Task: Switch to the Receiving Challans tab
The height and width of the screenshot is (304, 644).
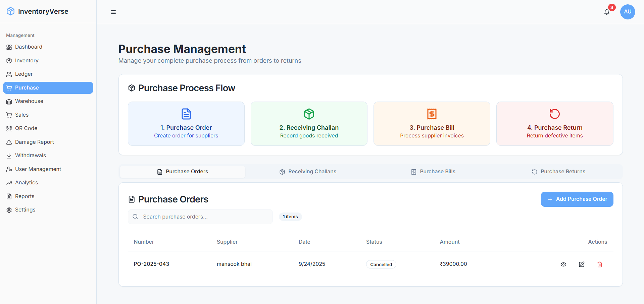Action: coord(308,171)
